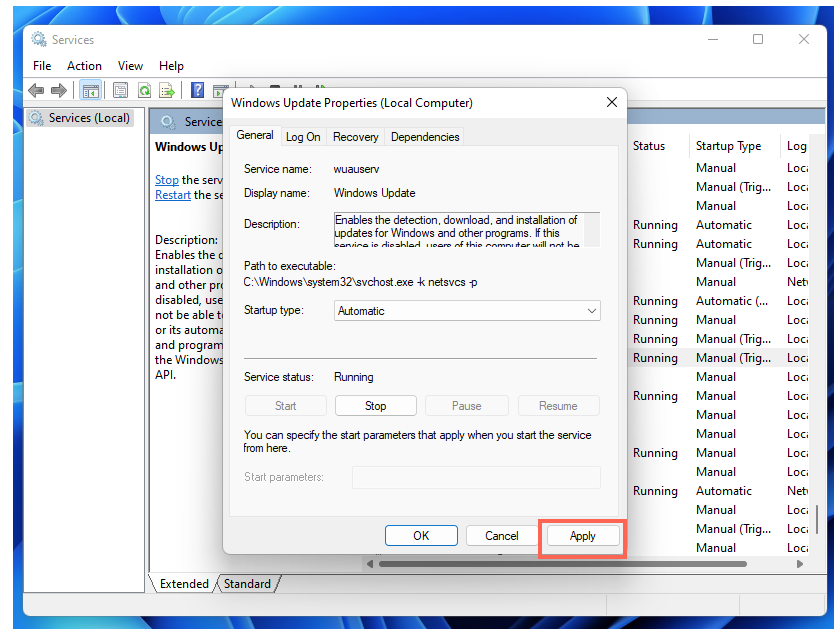Switch to the Dependencies tab
840x638 pixels.
425,137
